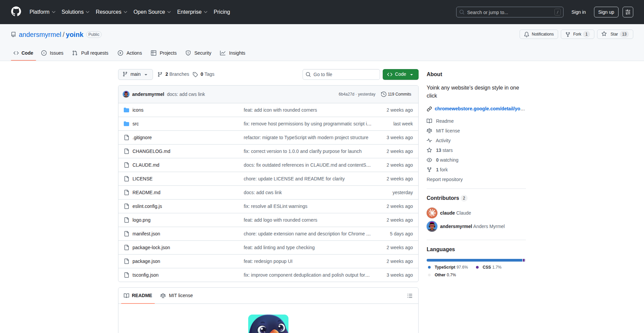Click the Sign up button

pyautogui.click(x=606, y=12)
